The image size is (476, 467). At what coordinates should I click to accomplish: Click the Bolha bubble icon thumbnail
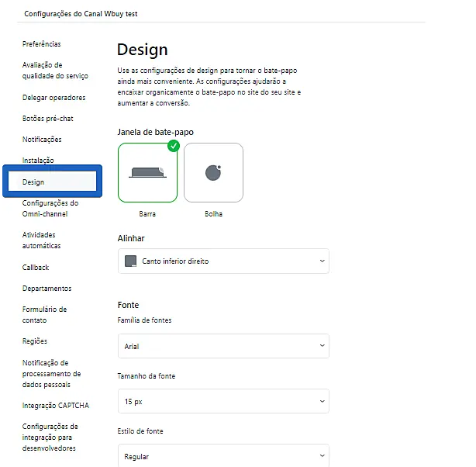[213, 172]
